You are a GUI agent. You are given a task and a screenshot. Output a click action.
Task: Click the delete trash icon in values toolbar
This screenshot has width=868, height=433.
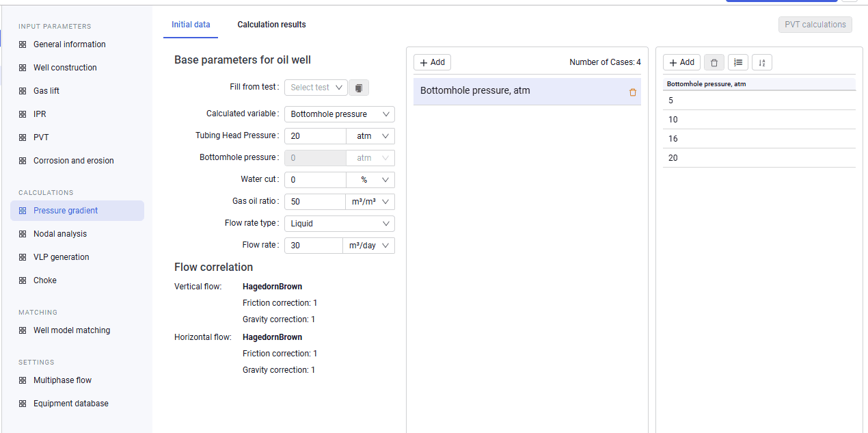click(714, 62)
